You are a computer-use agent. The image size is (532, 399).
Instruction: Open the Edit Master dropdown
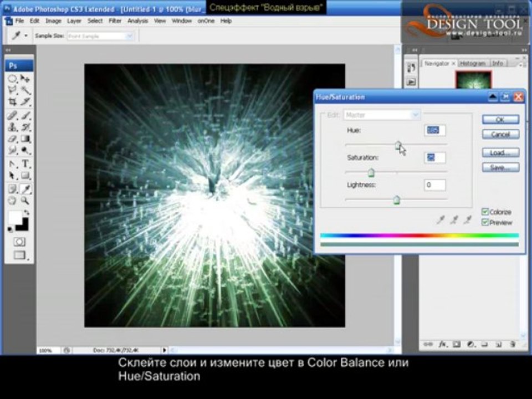382,115
